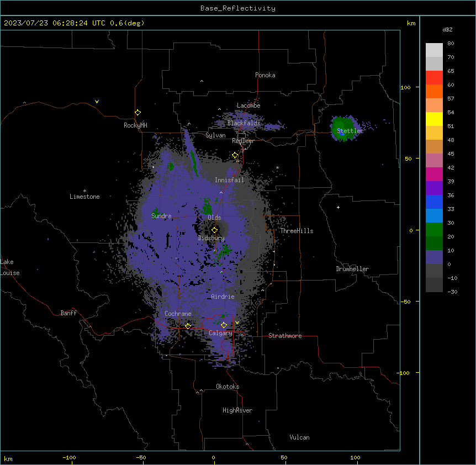Click the -30 value on the dBZ legend
This screenshot has height=465, width=476.
pyautogui.click(x=452, y=292)
